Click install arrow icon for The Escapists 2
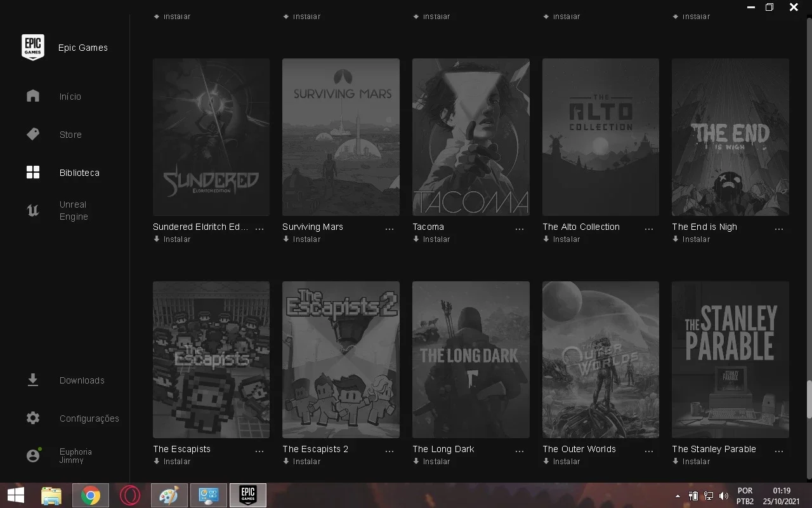This screenshot has height=508, width=812. click(286, 462)
